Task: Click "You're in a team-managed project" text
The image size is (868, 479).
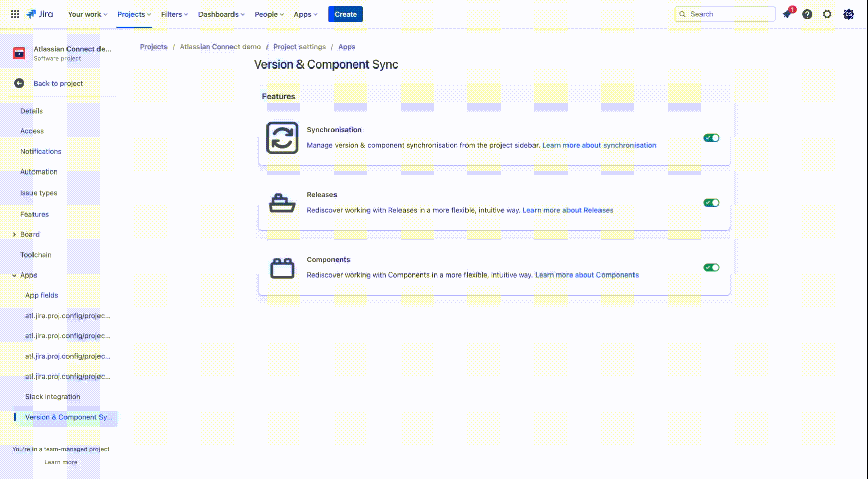Action: point(61,449)
